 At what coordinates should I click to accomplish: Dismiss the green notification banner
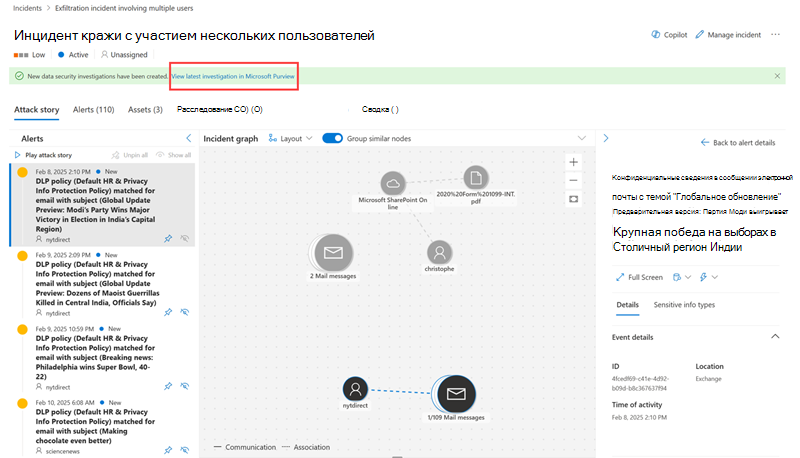click(777, 76)
